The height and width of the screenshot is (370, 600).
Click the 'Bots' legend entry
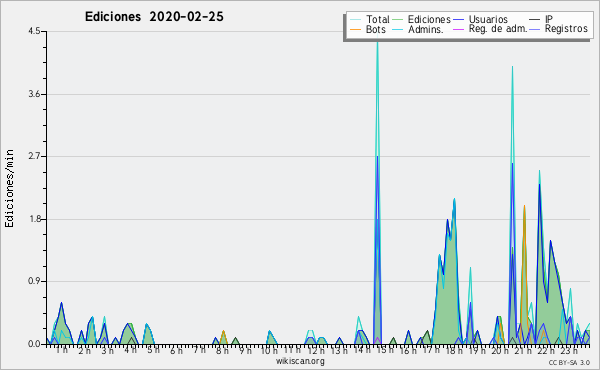pyautogui.click(x=375, y=29)
